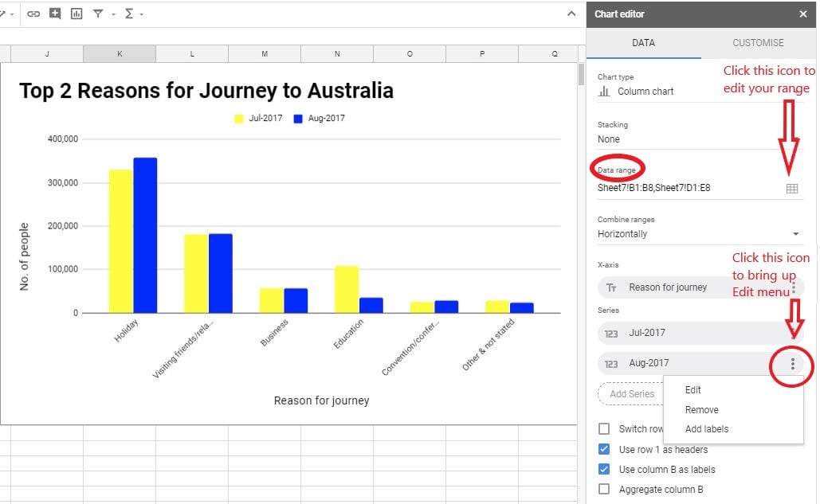Click the Other & not stated label

click(x=488, y=344)
